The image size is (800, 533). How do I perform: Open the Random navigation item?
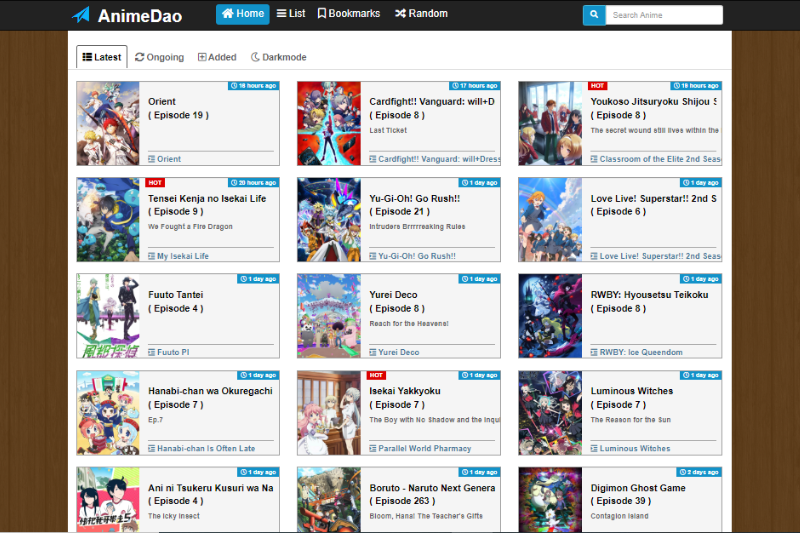point(421,14)
